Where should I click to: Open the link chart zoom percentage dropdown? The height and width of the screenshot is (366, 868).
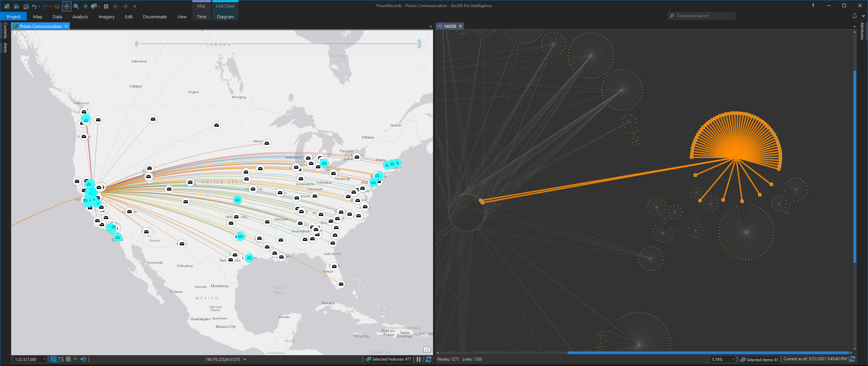point(733,359)
